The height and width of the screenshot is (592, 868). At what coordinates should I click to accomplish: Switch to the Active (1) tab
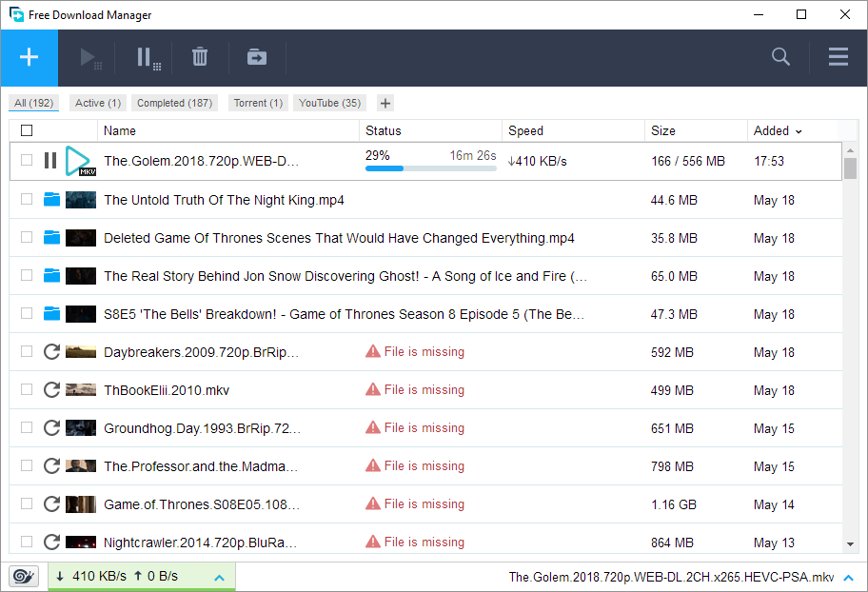click(x=98, y=103)
